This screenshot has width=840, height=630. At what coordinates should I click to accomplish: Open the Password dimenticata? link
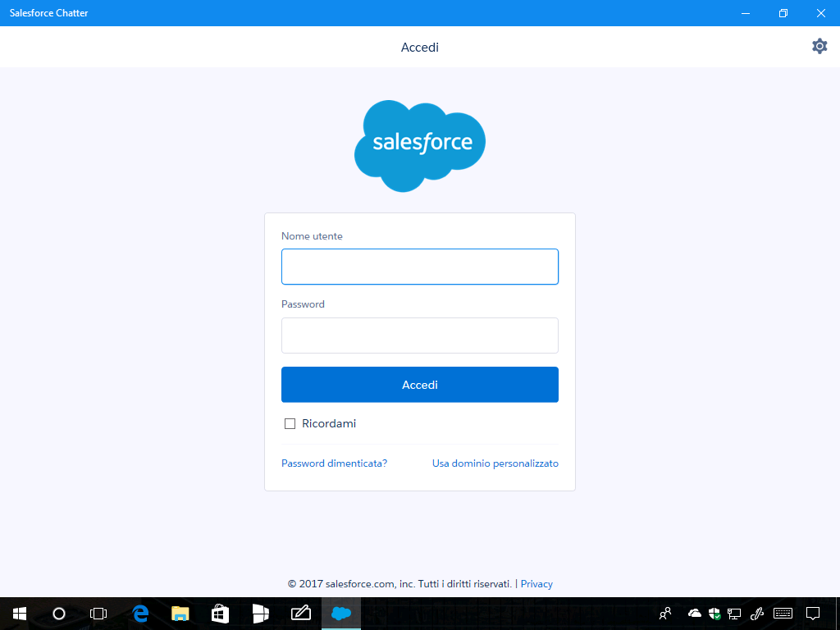coord(335,463)
